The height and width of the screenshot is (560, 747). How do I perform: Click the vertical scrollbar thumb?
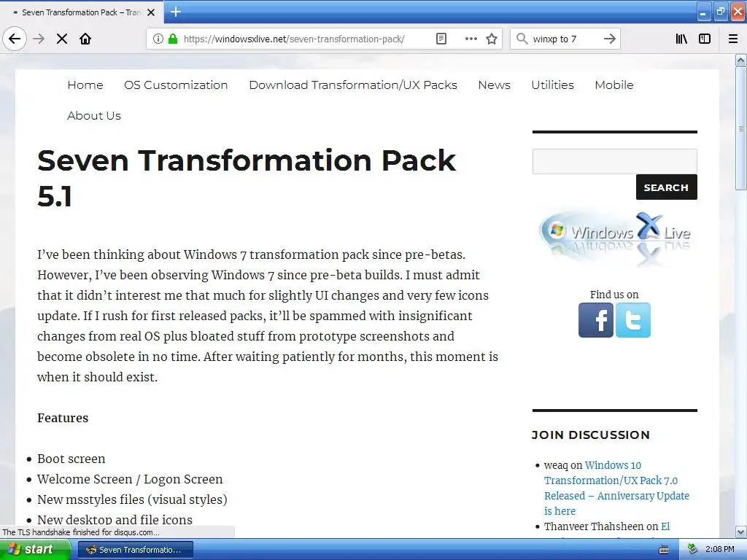[x=741, y=128]
